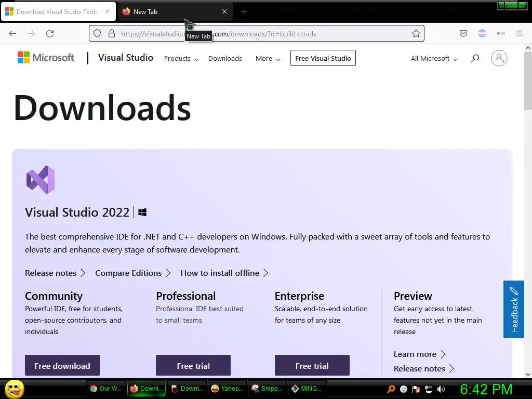Click the network tray icon
The image size is (532, 399).
(429, 389)
